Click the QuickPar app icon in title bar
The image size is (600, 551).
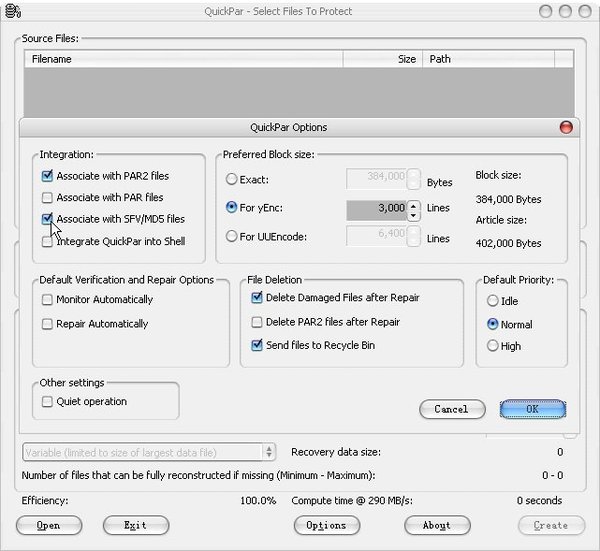click(13, 11)
